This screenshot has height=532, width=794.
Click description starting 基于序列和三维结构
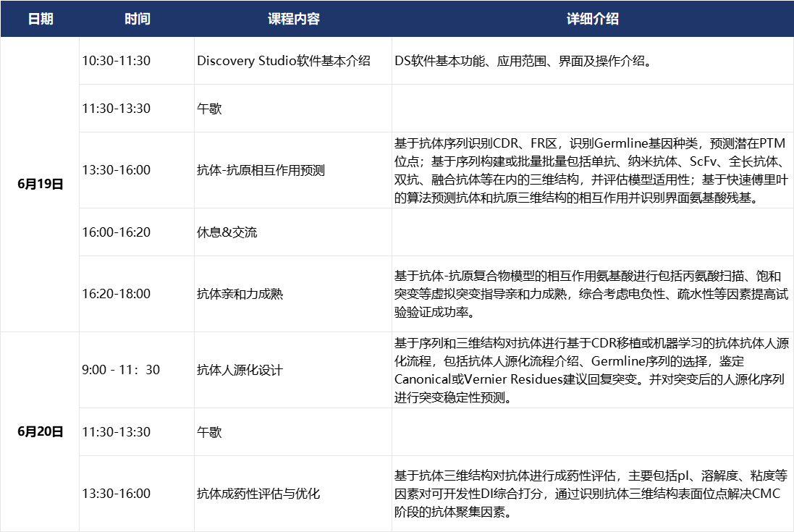[591, 370]
